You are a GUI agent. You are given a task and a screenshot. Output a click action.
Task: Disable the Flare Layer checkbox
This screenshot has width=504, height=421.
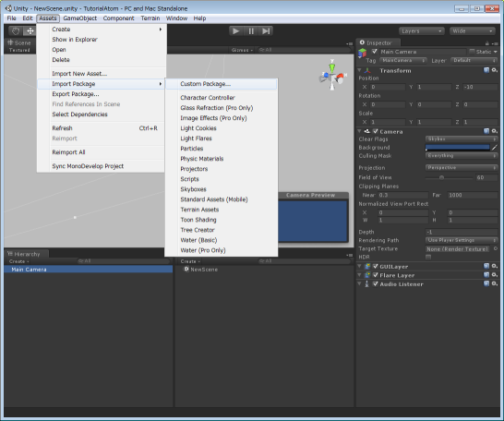point(376,275)
